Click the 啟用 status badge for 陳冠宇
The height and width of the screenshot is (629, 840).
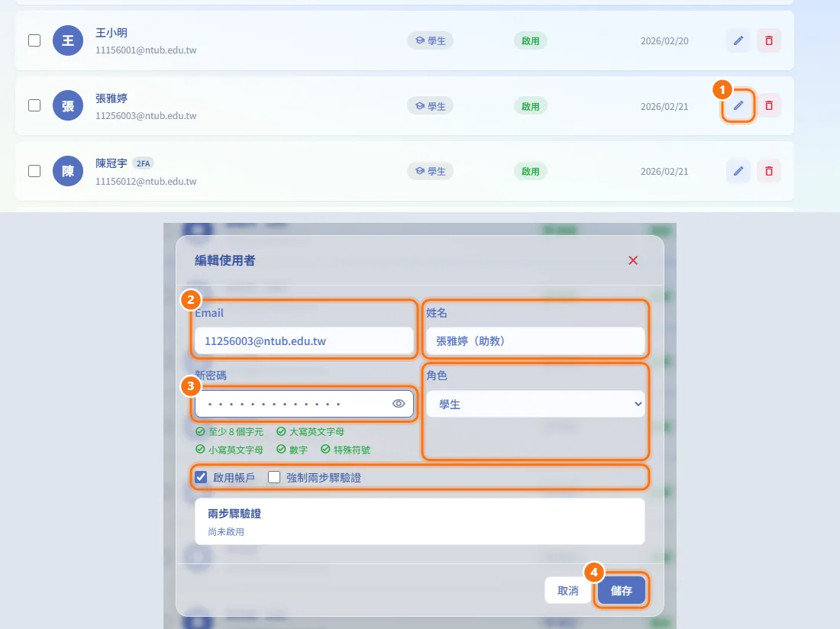(531, 171)
